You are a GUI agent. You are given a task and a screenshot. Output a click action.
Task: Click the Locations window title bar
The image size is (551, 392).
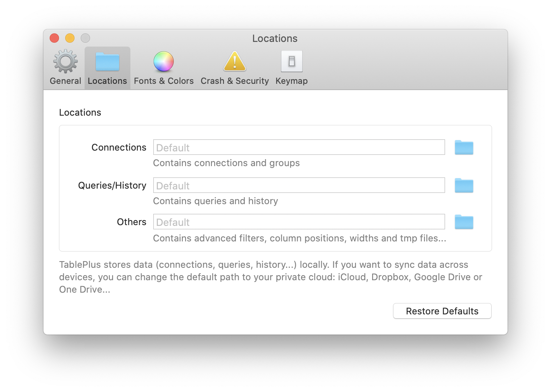click(x=275, y=38)
